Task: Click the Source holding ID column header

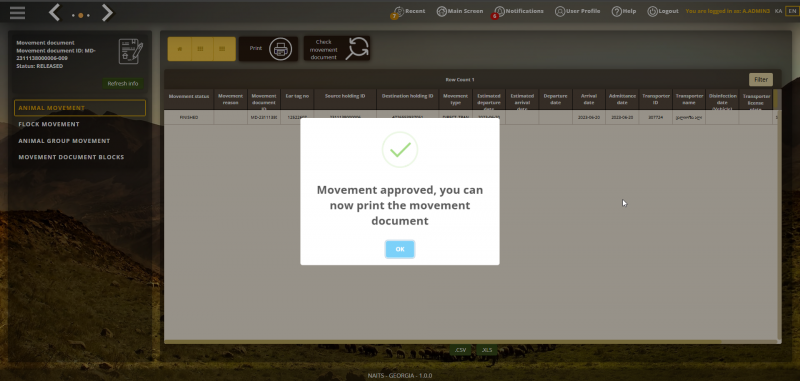Action: [x=345, y=99]
